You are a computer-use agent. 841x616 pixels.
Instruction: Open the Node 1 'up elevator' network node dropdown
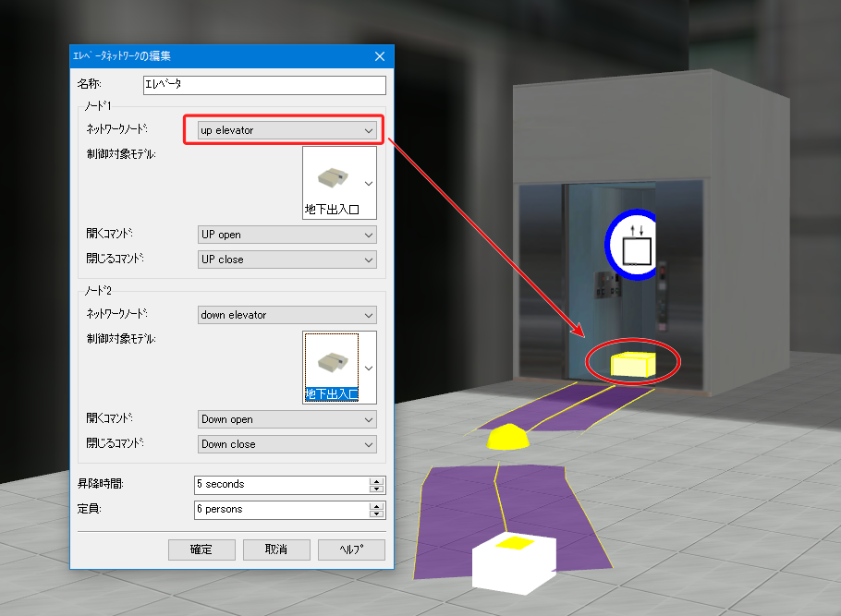click(286, 130)
